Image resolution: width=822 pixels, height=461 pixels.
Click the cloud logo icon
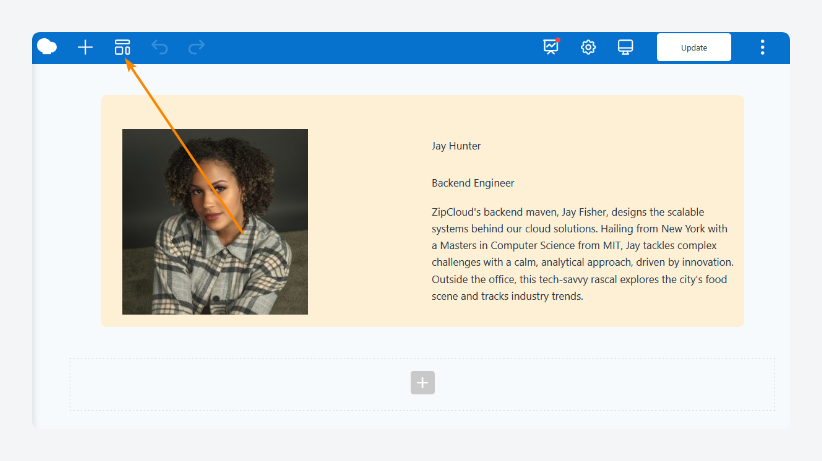point(47,47)
